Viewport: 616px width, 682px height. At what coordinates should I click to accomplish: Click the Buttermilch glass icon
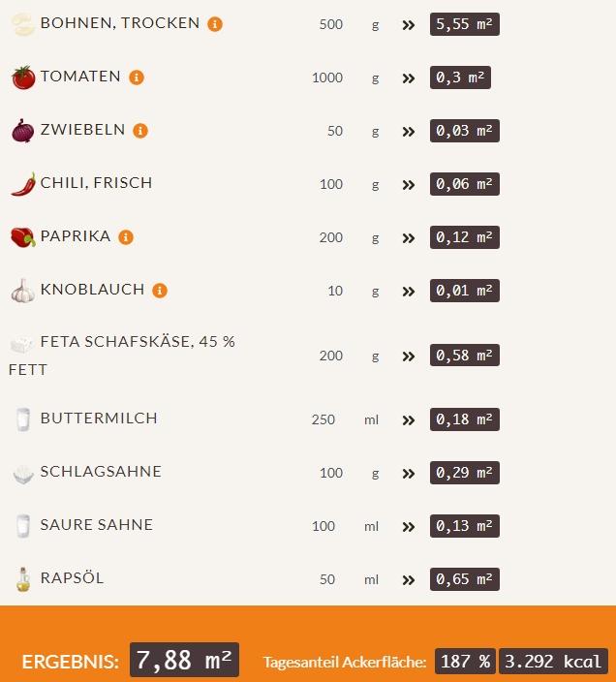point(23,419)
